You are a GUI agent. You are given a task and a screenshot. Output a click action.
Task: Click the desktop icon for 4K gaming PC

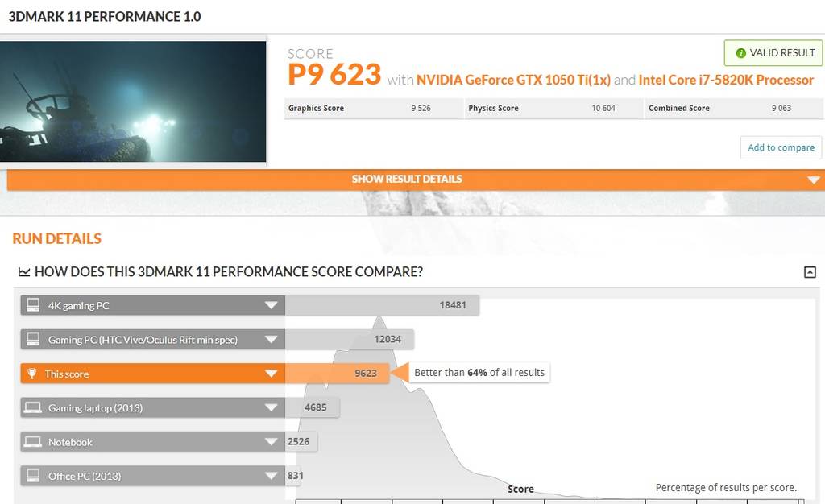tap(33, 305)
